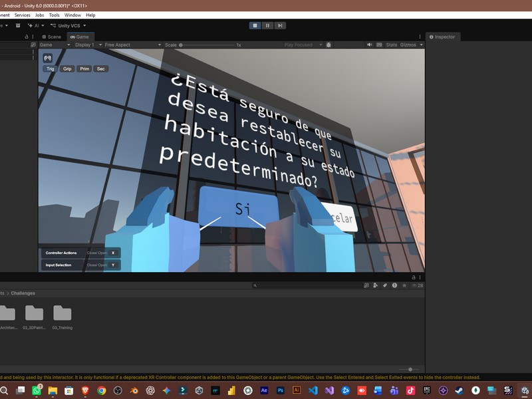Open Blender from the taskbar

click(x=134, y=390)
